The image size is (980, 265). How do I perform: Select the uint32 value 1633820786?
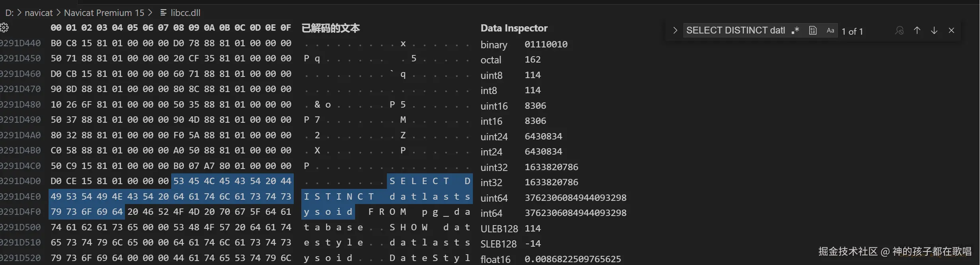pyautogui.click(x=551, y=167)
